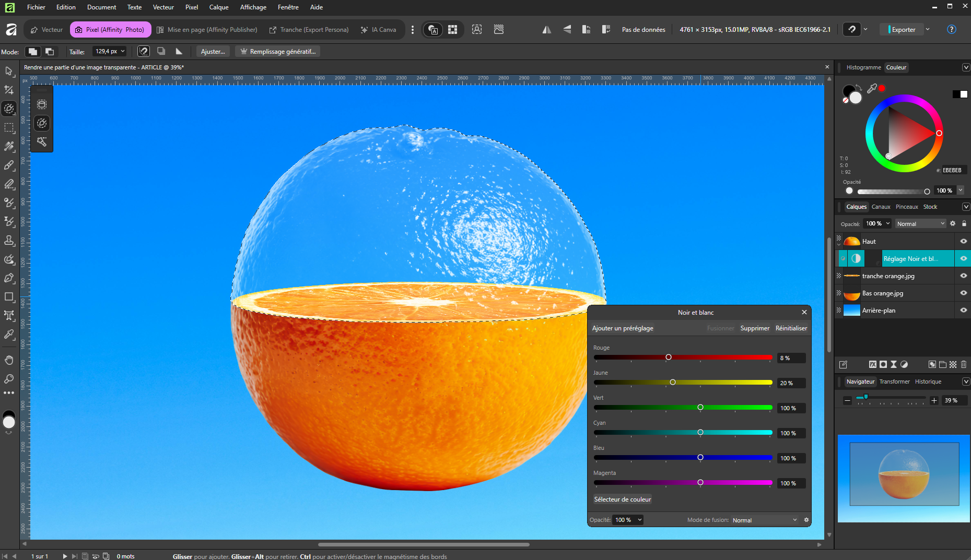Click the FX layer effects icon
Image resolution: width=971 pixels, height=560 pixels.
872,364
